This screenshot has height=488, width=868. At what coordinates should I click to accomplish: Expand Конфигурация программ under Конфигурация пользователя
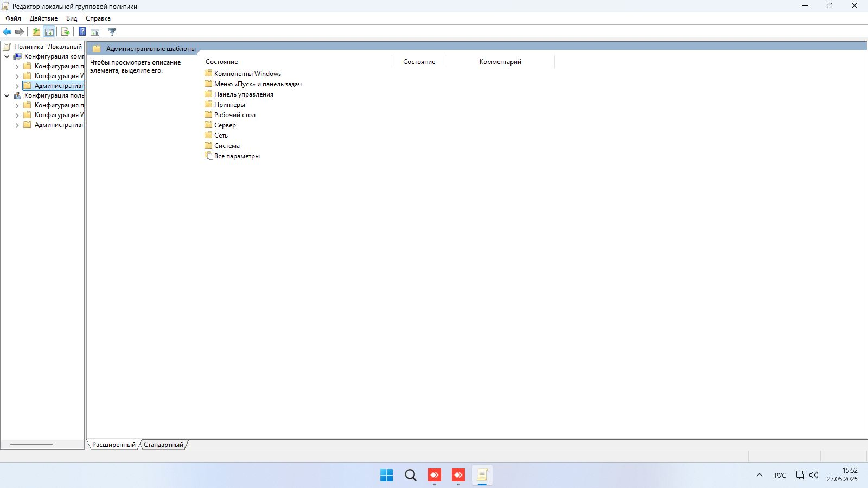17,105
